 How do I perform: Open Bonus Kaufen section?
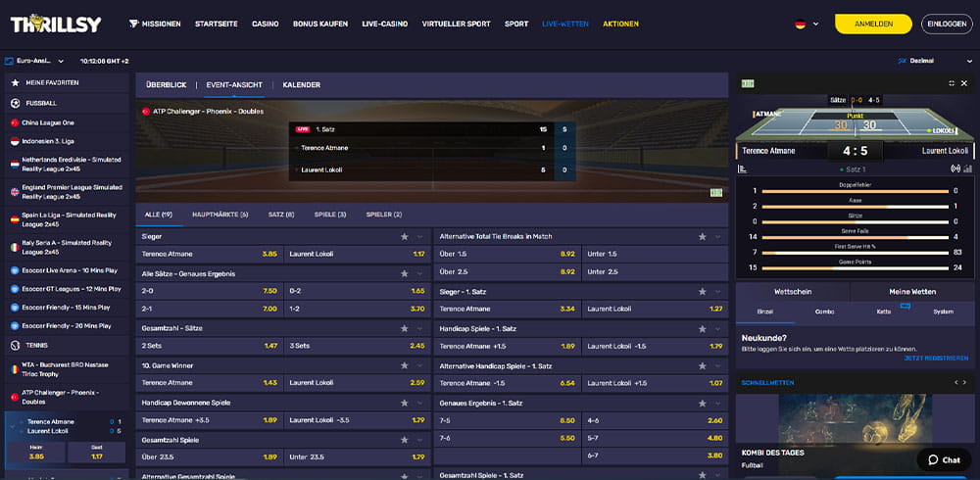pyautogui.click(x=320, y=24)
